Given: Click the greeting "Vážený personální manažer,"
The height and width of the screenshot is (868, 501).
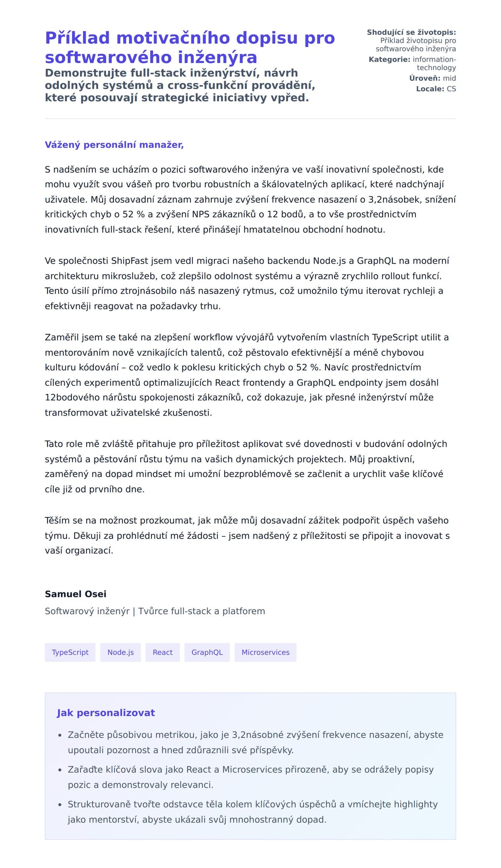Looking at the screenshot, I should click(114, 145).
